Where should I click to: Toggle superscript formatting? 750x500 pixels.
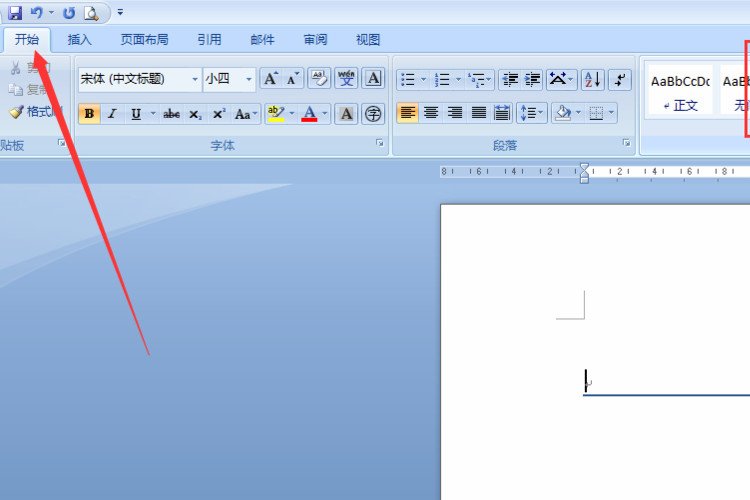point(219,114)
